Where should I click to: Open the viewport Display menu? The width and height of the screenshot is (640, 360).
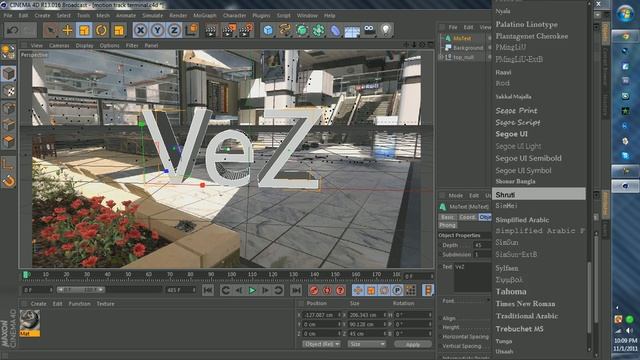coord(84,46)
